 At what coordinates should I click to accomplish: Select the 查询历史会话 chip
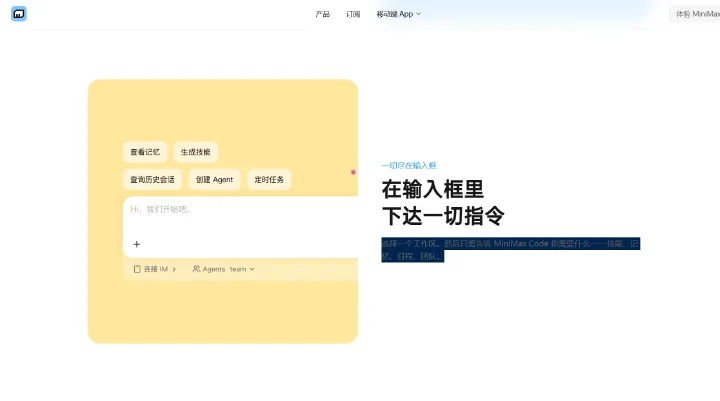click(152, 180)
